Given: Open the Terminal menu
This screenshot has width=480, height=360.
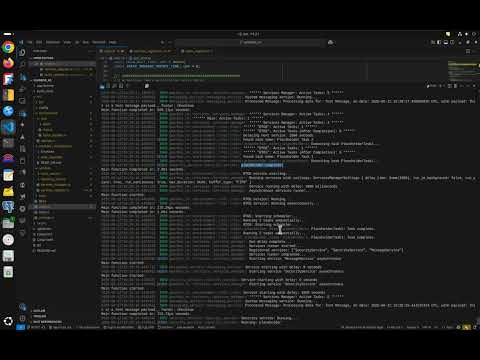Looking at the screenshot, I should tap(99, 42).
